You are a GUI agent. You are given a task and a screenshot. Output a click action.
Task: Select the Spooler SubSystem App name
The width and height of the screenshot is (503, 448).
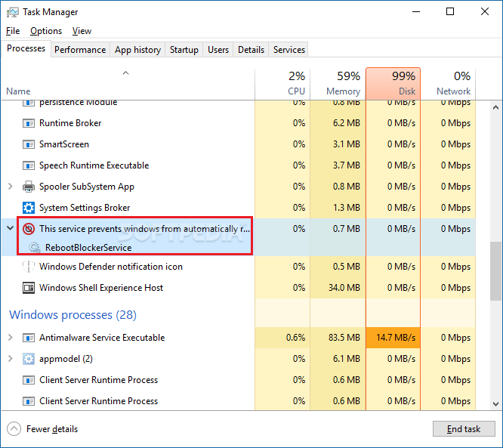pyautogui.click(x=87, y=187)
